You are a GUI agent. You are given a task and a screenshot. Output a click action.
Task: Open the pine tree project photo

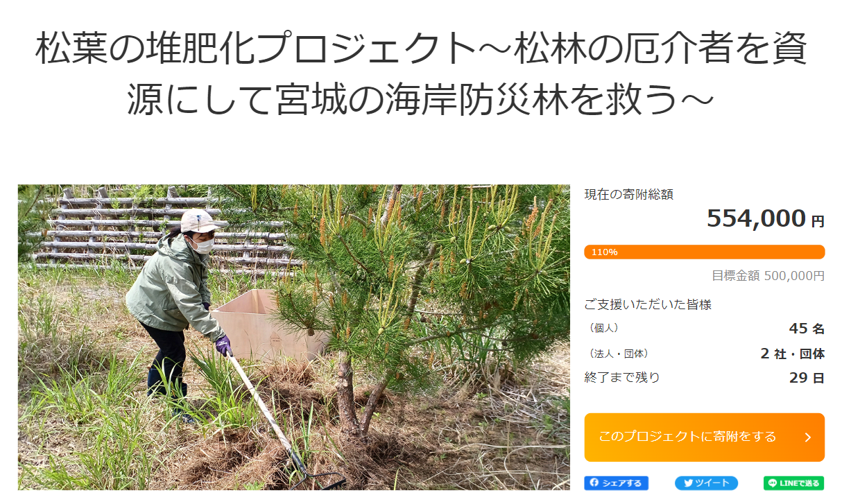(x=294, y=337)
